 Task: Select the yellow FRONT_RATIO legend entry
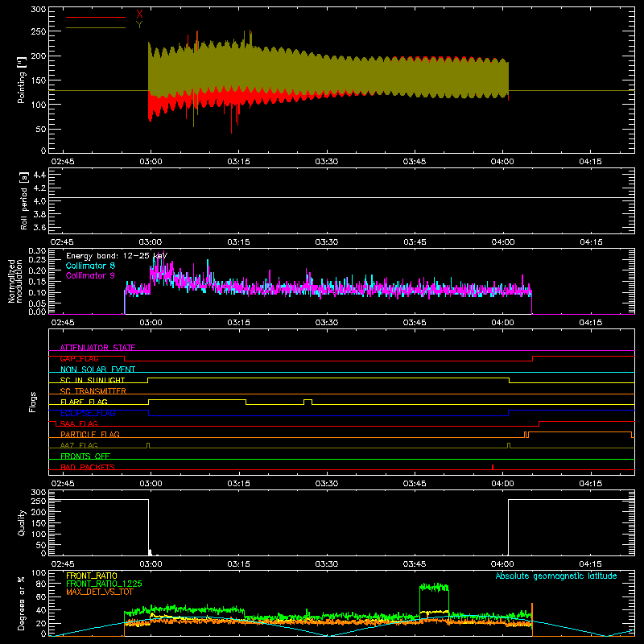coord(92,576)
